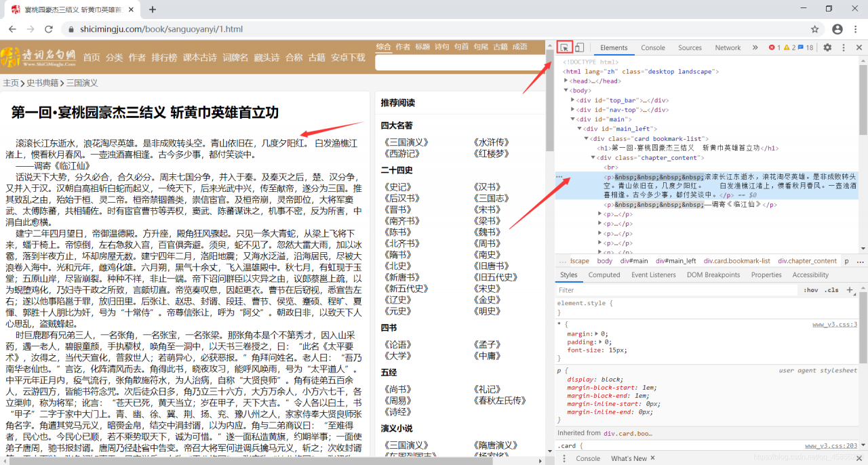Open the www_v3.css:203 source link

[831, 446]
